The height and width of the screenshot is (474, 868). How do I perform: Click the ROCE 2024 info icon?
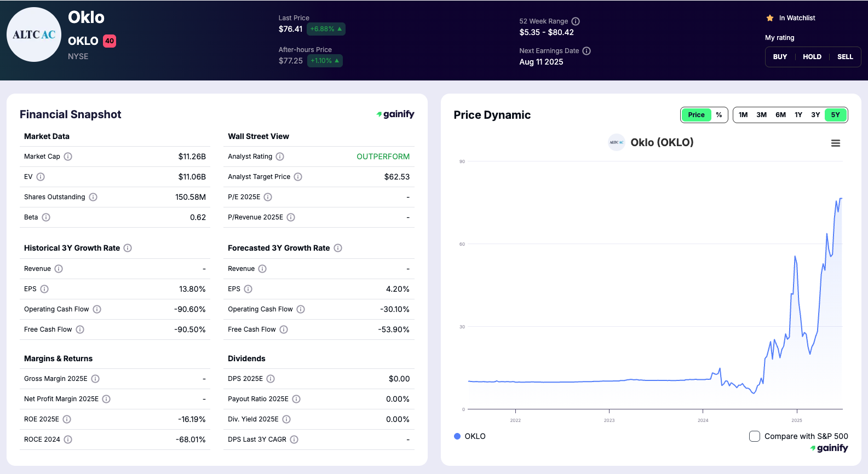point(68,440)
